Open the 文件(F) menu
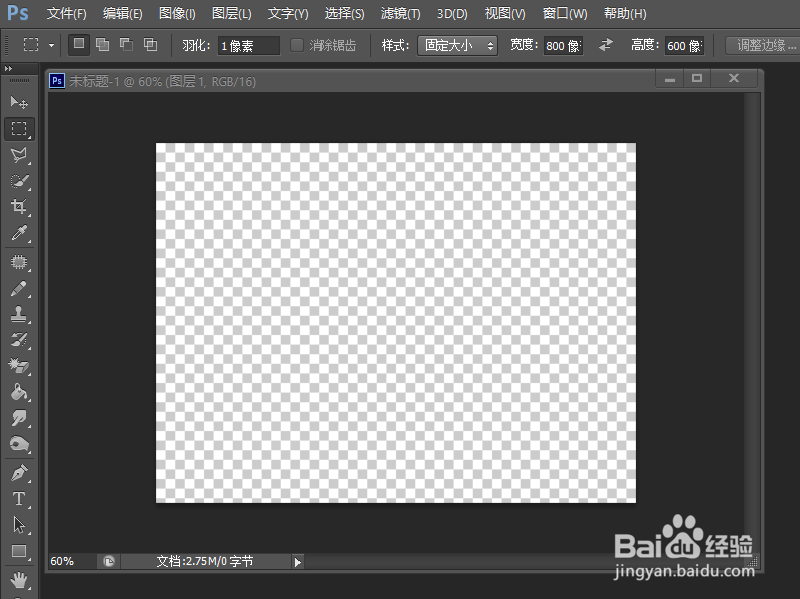Viewport: 800px width, 599px height. click(x=67, y=13)
